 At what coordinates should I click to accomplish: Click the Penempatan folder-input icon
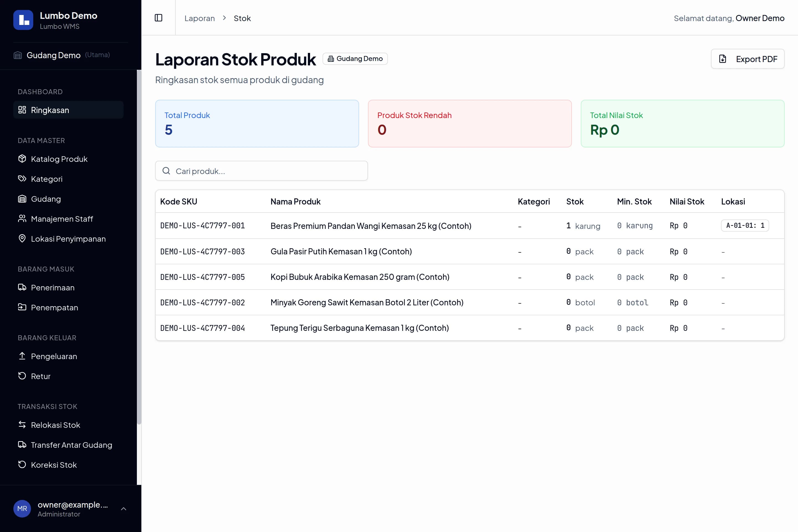22,307
